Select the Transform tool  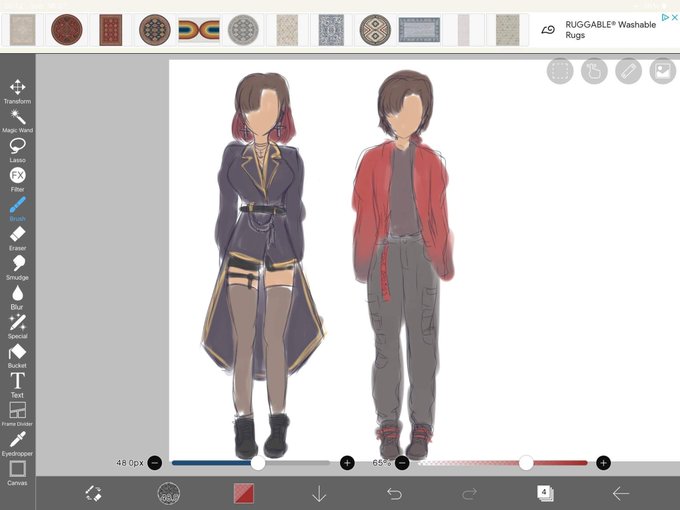pos(17,92)
